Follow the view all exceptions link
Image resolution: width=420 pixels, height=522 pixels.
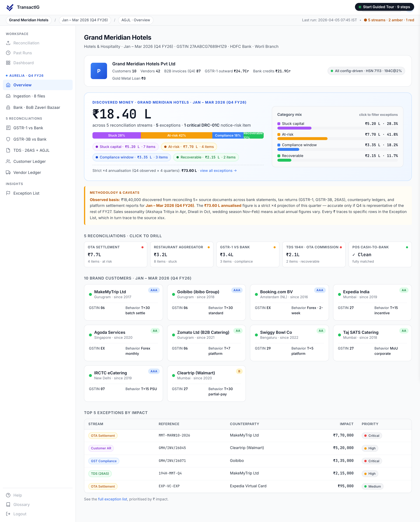tap(218, 171)
